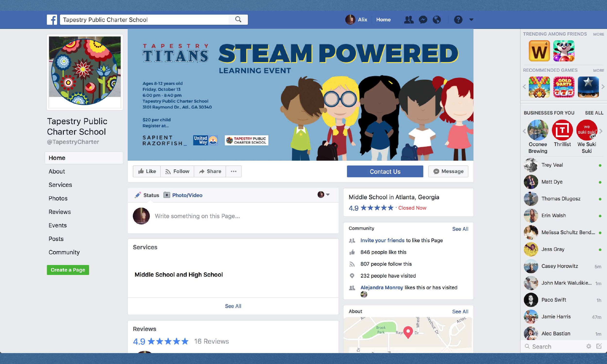The height and width of the screenshot is (364, 607).
Task: Open Oconee Brewing business icon
Action: point(538,130)
